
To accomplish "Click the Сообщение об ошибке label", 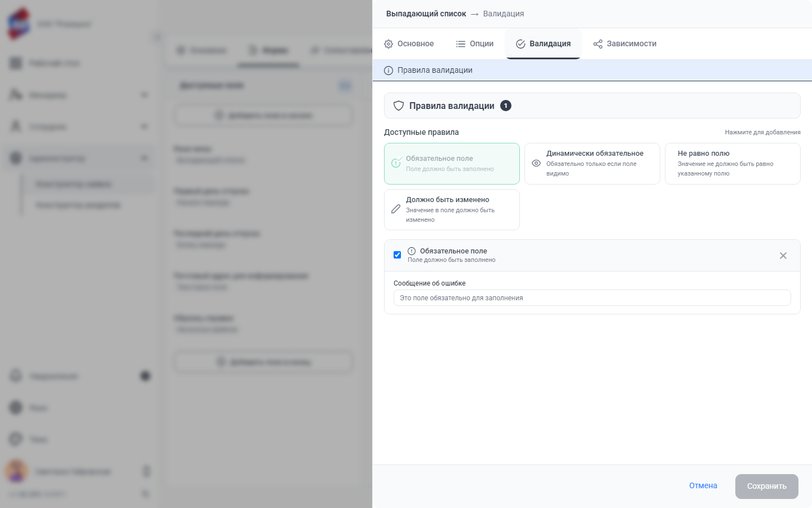I will pos(430,283).
